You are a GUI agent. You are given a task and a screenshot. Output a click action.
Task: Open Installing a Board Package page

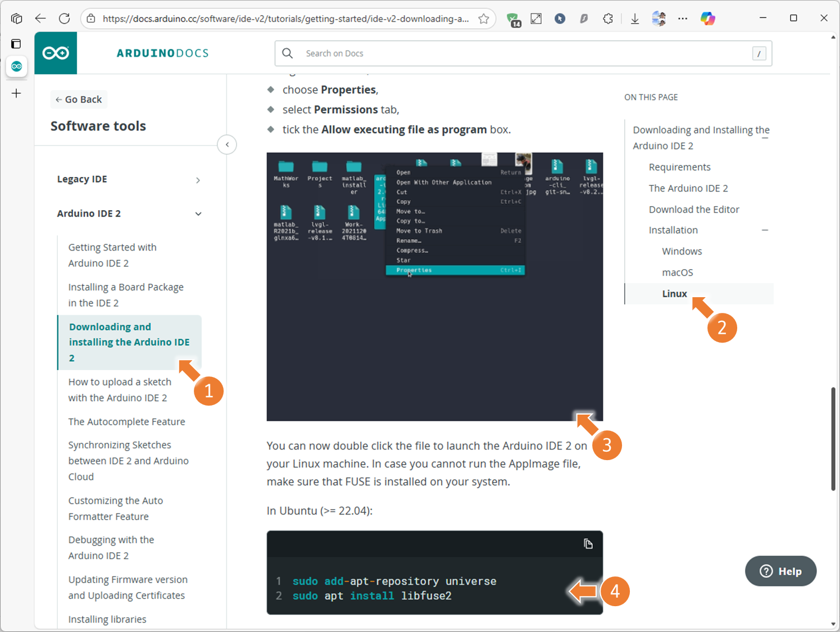[126, 295]
